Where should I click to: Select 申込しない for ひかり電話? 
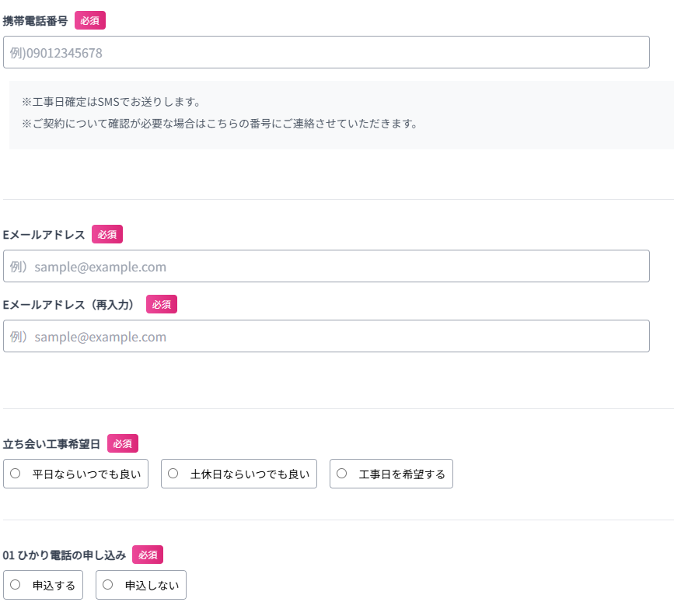[x=141, y=585]
